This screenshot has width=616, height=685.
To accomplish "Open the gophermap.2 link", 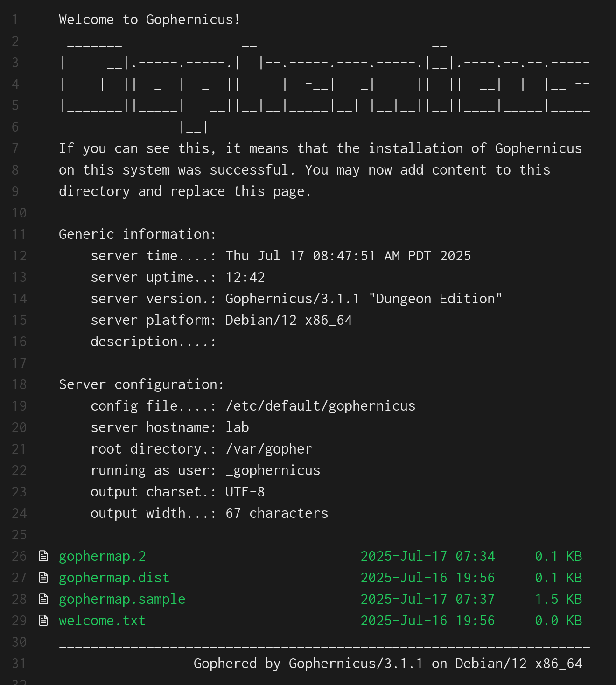I will point(102,556).
